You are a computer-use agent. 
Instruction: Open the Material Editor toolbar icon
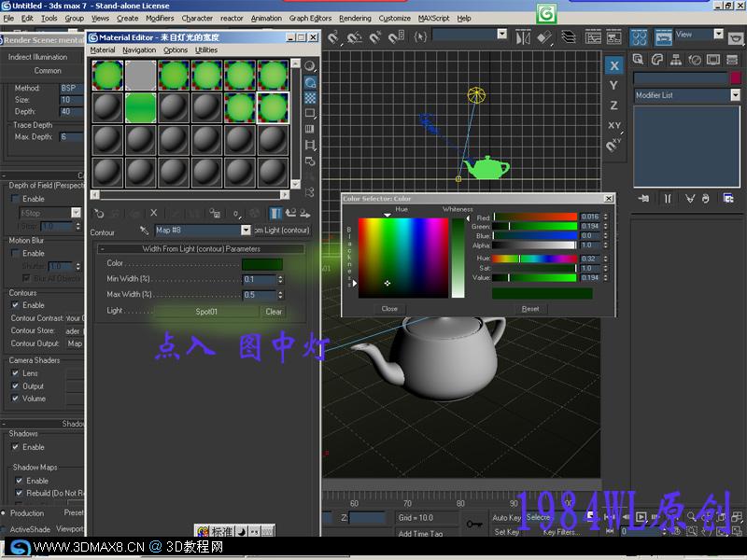click(640, 37)
